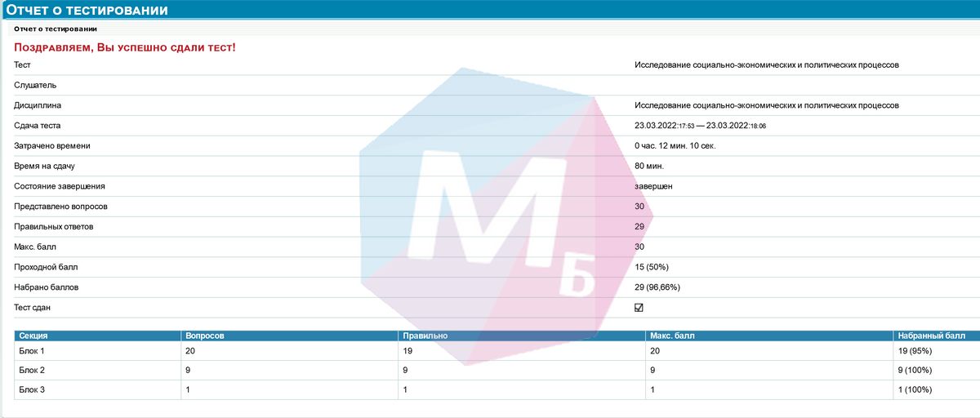Image resolution: width=980 pixels, height=418 pixels.
Task: Click the 'Блок 3' section row
Action: (x=32, y=390)
